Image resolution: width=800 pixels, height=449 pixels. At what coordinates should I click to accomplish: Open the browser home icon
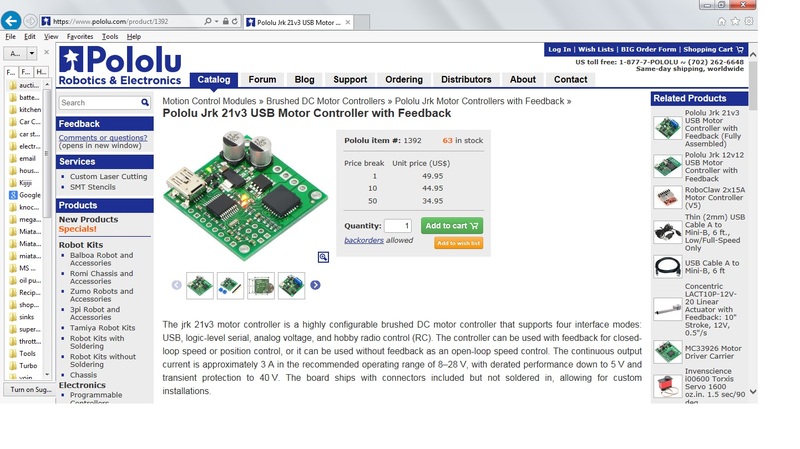click(721, 21)
